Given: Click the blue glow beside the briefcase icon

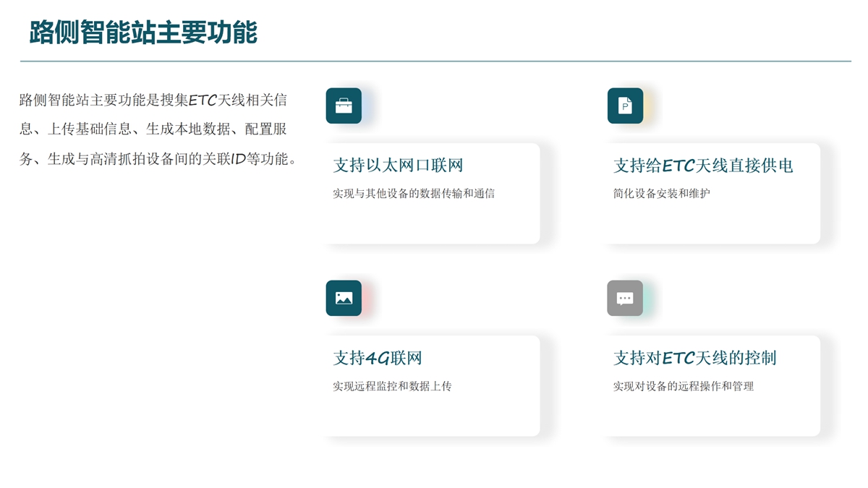Looking at the screenshot, I should 367,106.
